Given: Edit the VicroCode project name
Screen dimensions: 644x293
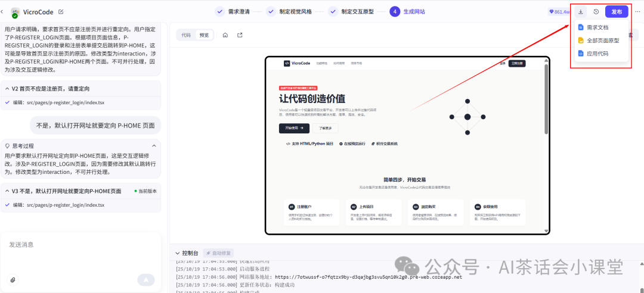Looking at the screenshot, I should click(61, 12).
